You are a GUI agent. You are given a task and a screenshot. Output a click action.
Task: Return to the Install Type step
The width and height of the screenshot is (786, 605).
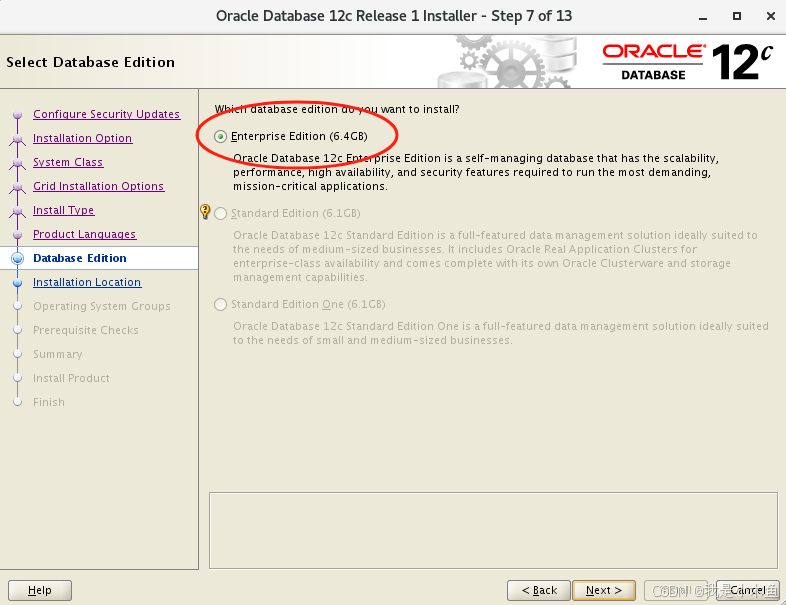coord(64,211)
